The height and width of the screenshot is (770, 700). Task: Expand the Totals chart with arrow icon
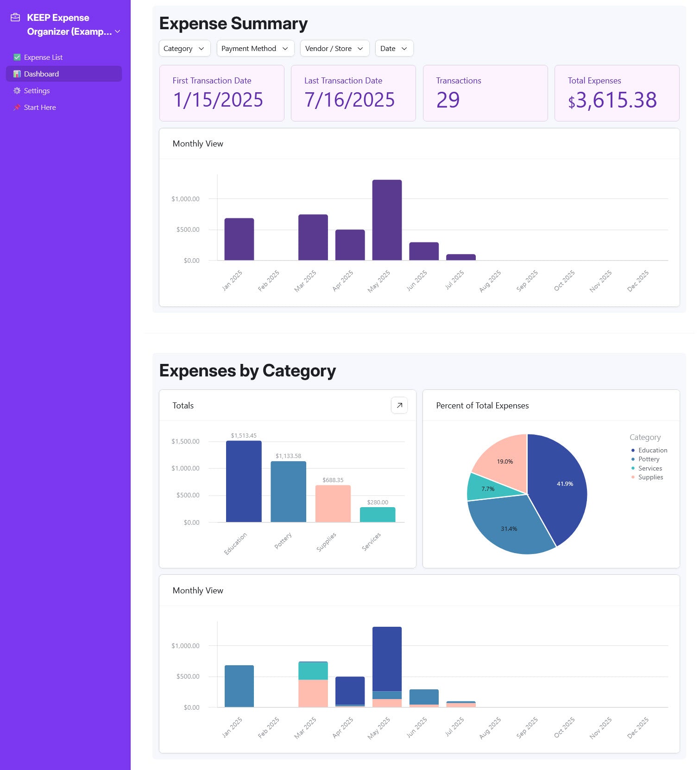point(399,405)
